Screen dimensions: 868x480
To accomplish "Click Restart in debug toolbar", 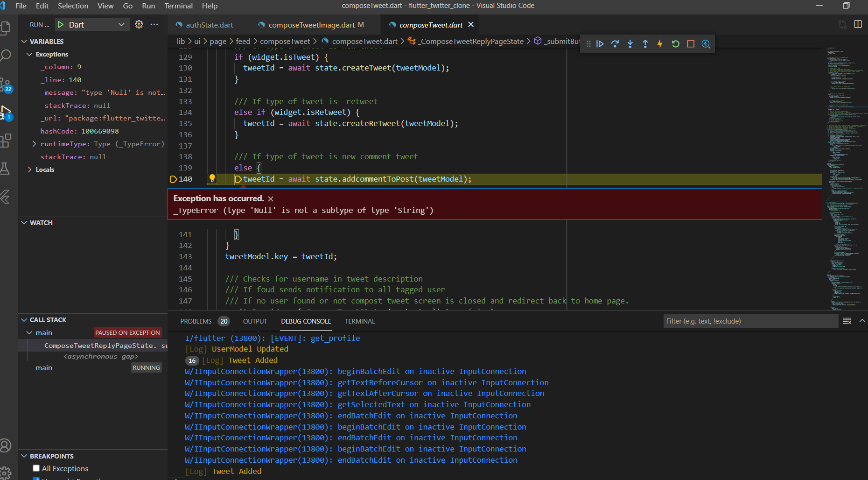I will tap(675, 44).
